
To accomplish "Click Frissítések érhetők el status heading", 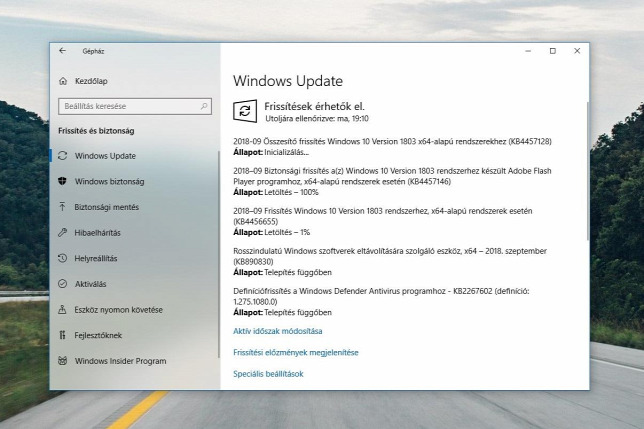I will click(314, 106).
